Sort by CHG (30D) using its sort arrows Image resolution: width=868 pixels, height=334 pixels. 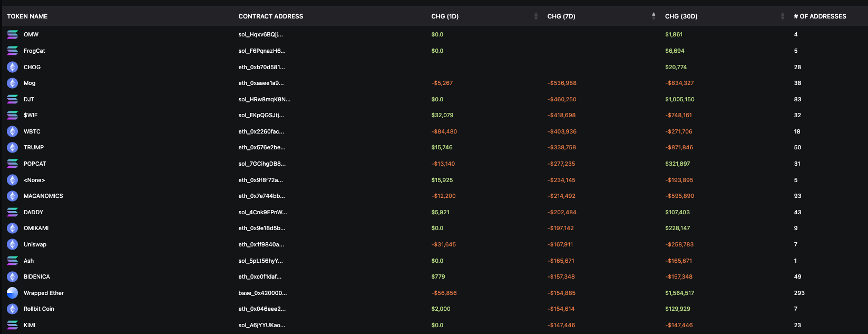tap(782, 16)
